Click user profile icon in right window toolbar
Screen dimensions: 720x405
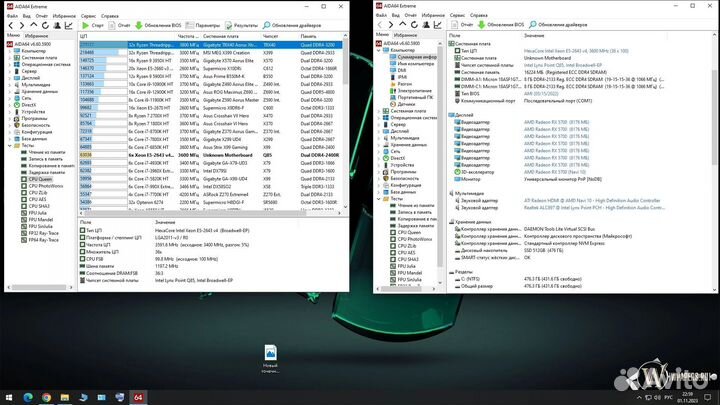pos(426,24)
